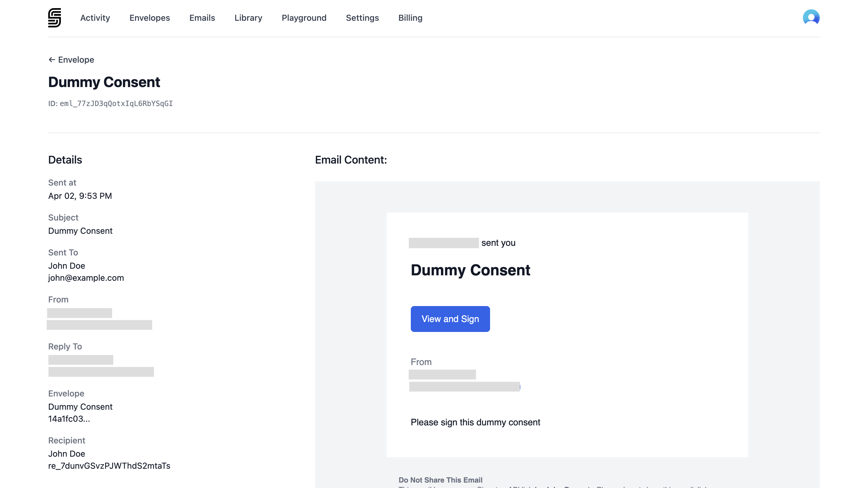Click the email ID eml_77zJD3qQotxIqL6RbYSqGI

116,103
